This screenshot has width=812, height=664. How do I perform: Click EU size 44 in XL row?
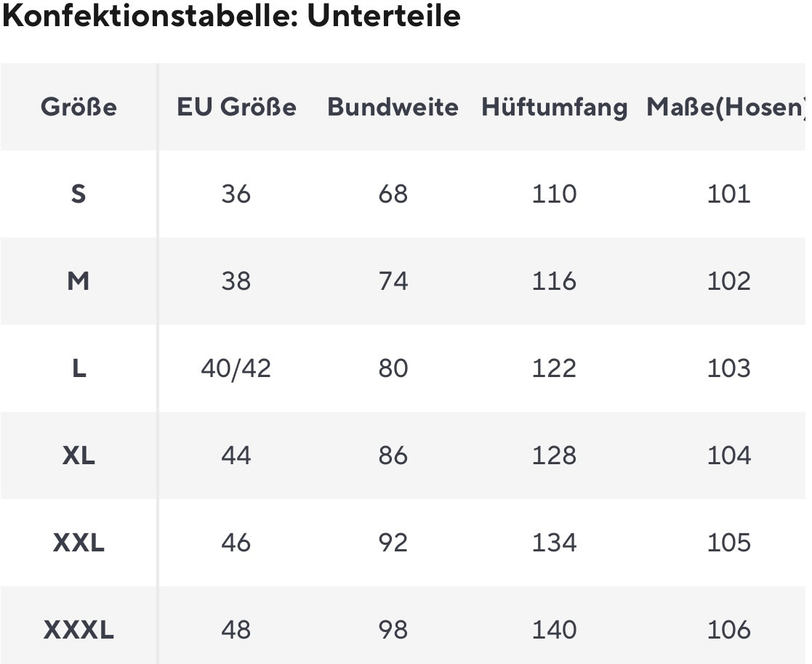coord(236,456)
